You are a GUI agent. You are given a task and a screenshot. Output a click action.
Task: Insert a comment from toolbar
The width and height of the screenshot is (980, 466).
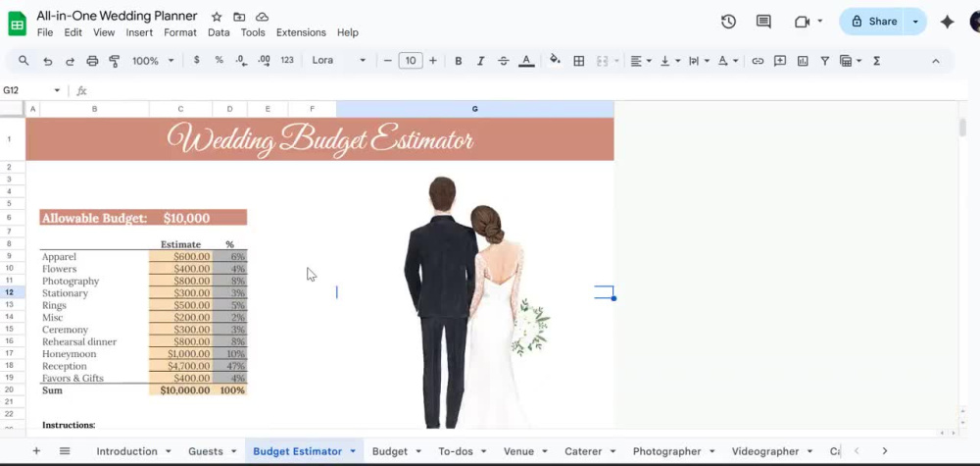tap(780, 61)
